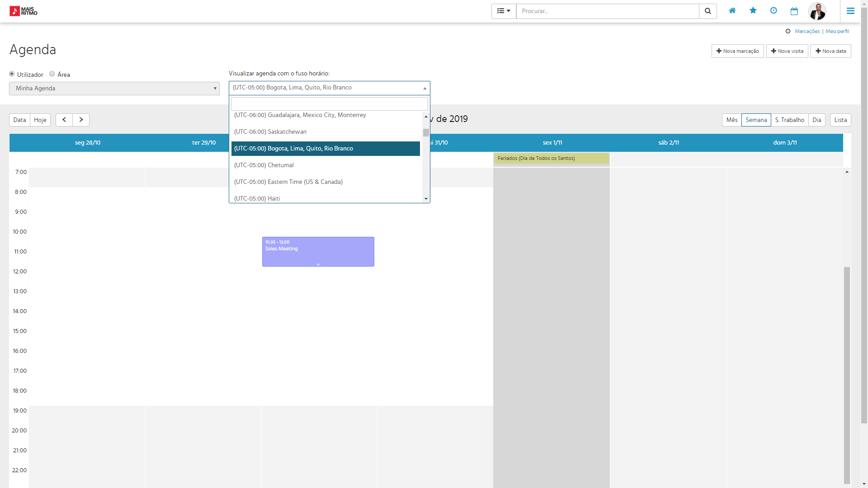Choose Bogota, Lima, Quito, Rio Branco option

325,149
